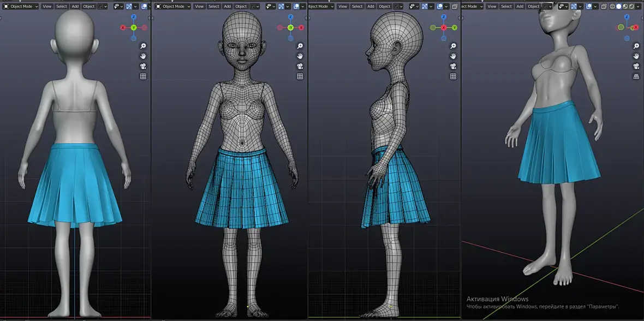The width and height of the screenshot is (644, 321).
Task: Perspective grid toggle icon in the perspective viewport
Action: coord(636,76)
